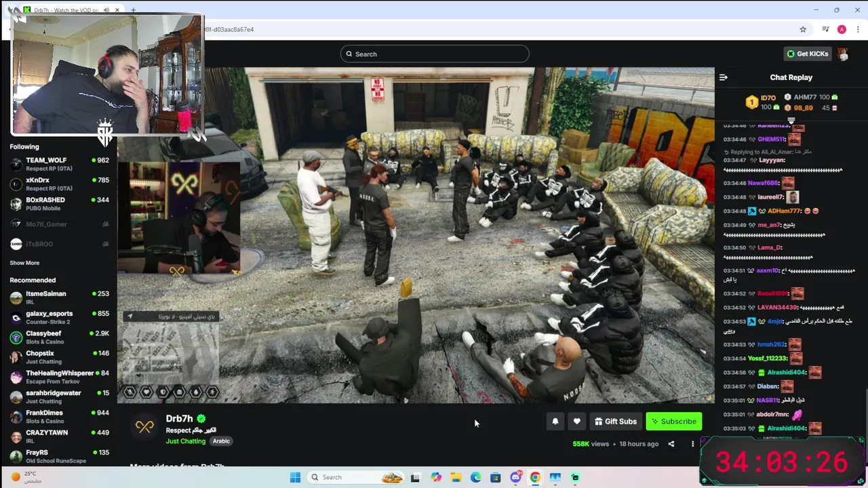The width and height of the screenshot is (868, 488).
Task: Click the heart follow icon
Action: coord(577,422)
